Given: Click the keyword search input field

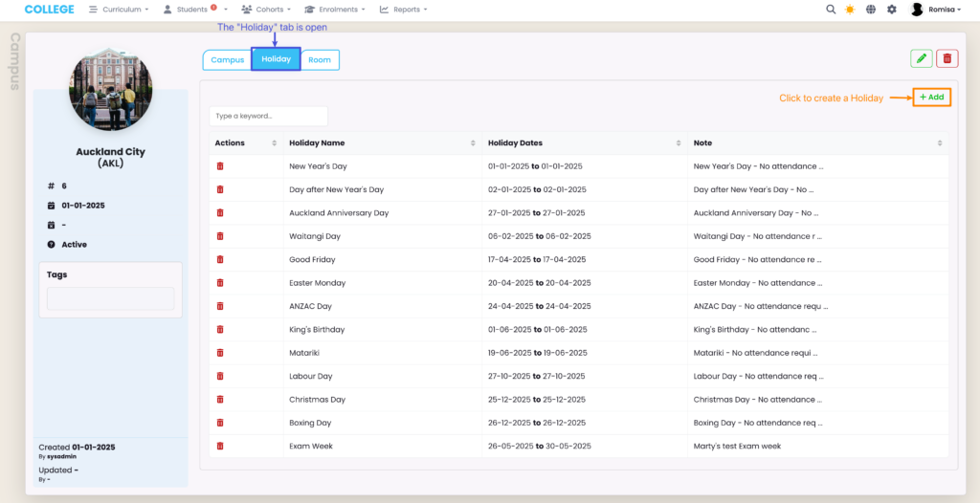Looking at the screenshot, I should 268,116.
